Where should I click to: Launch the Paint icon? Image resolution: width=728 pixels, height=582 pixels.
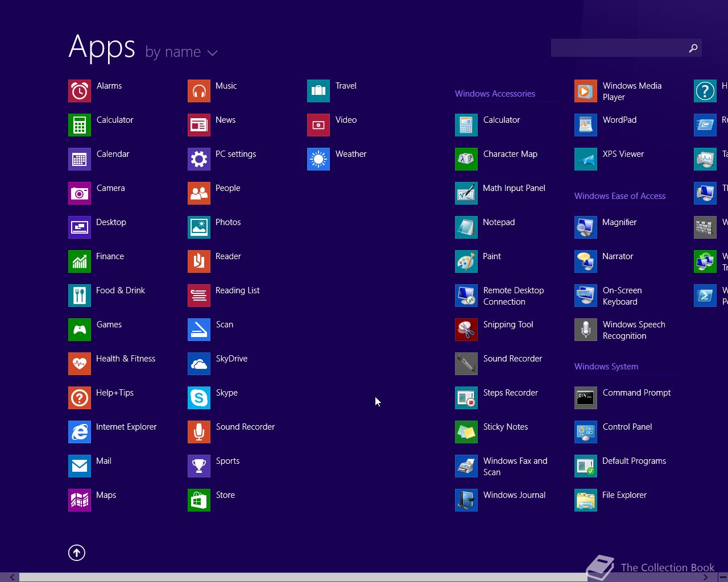coord(466,261)
